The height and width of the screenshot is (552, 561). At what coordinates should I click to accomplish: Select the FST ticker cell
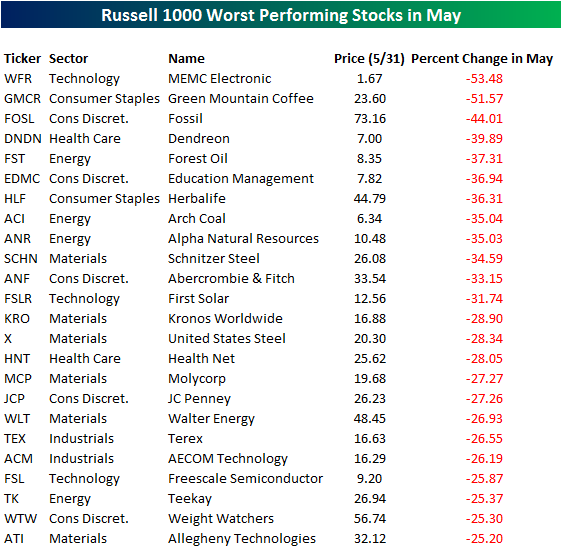[x=14, y=159]
